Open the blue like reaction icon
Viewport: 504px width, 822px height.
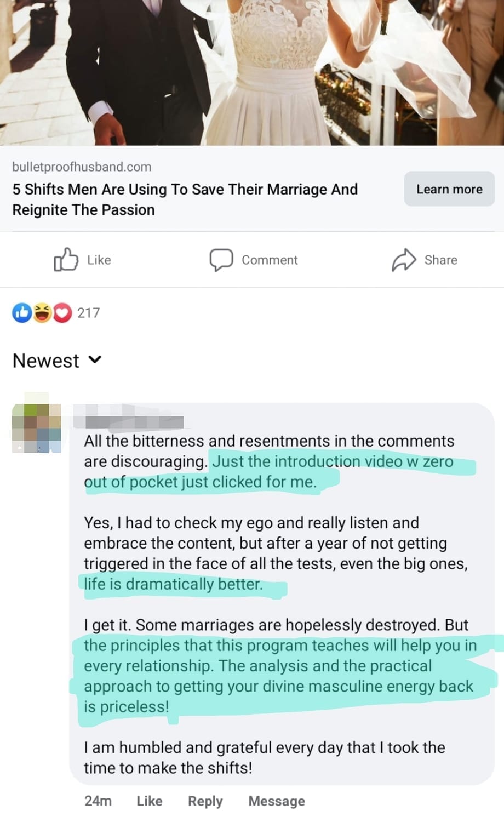(22, 312)
